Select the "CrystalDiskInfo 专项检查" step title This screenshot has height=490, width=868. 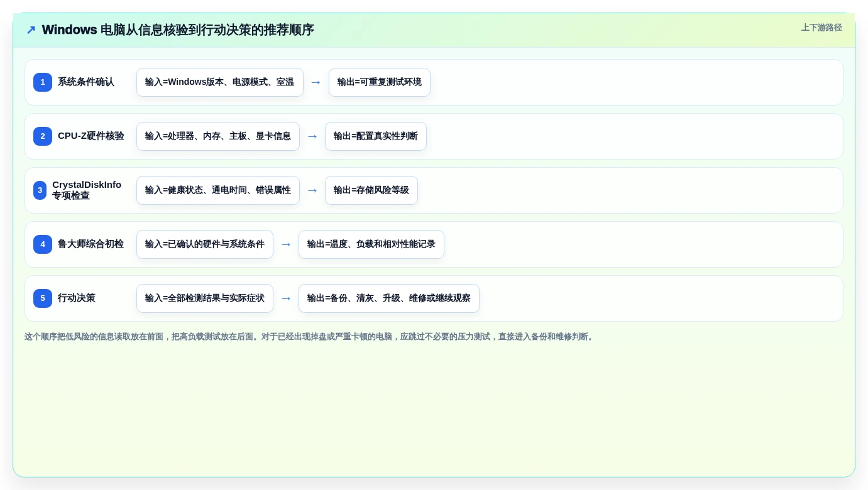tap(87, 190)
